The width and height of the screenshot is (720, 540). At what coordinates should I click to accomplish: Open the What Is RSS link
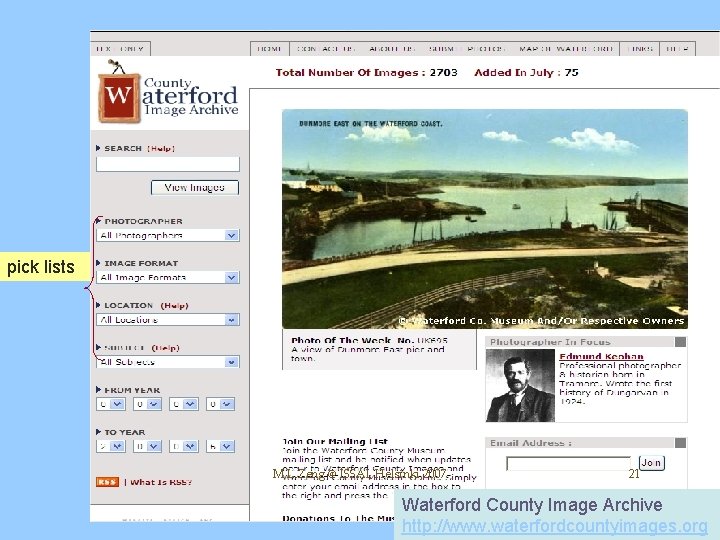point(161,482)
